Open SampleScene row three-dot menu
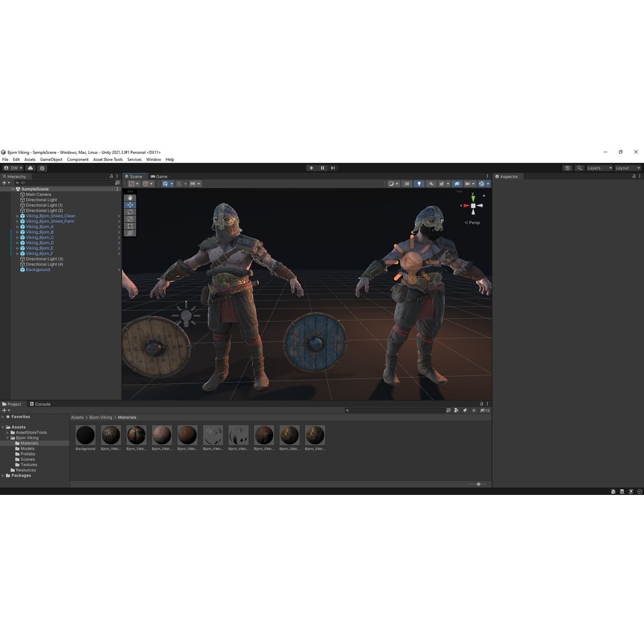This screenshot has height=644, width=644. (x=117, y=190)
